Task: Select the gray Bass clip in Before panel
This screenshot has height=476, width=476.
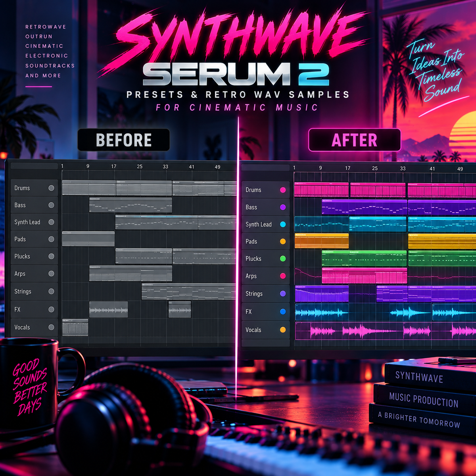Action: coord(131,205)
